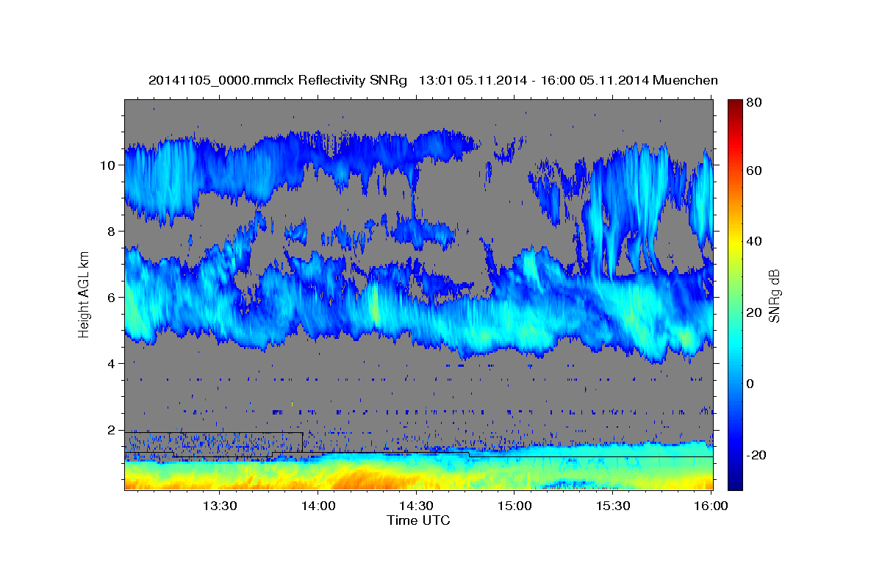Click the 15:30 time tick label
This screenshot has height=588, width=882.
click(612, 506)
